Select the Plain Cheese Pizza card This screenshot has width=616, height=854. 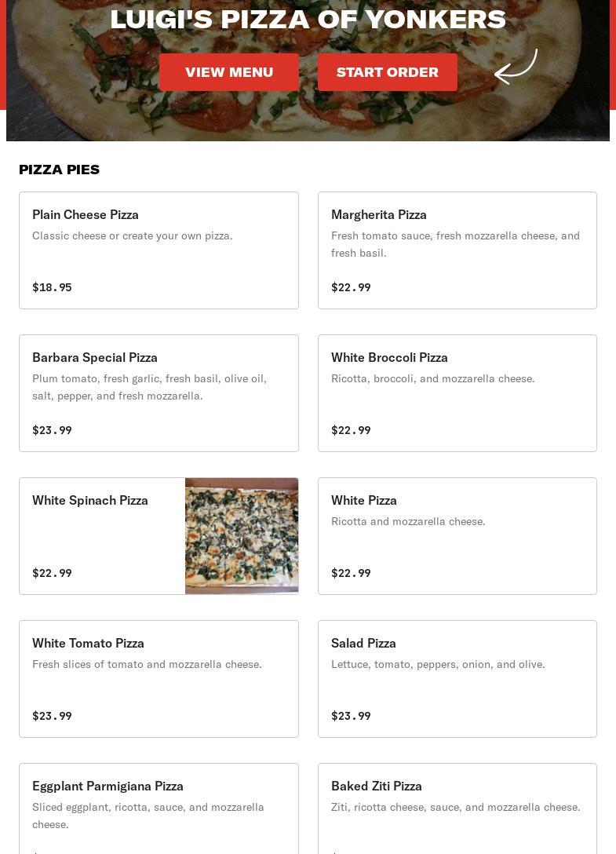click(159, 250)
